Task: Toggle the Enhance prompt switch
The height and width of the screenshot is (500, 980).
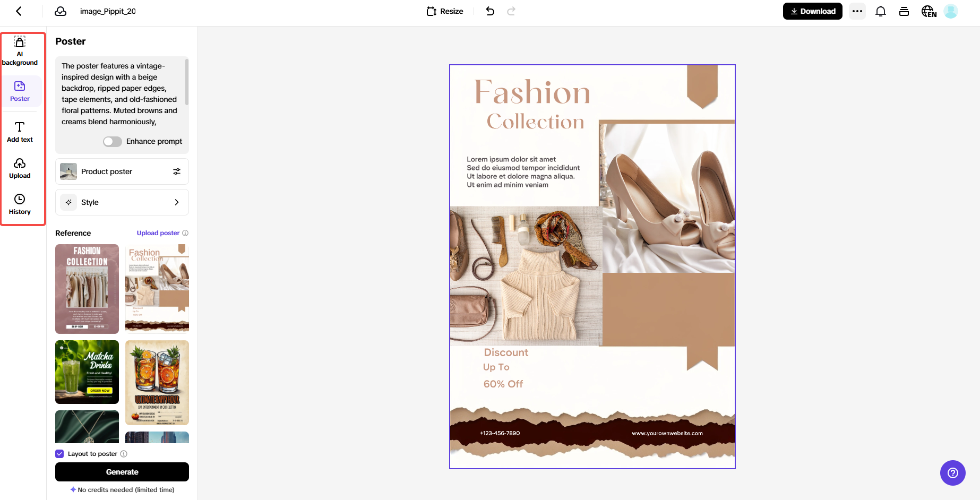Action: tap(113, 141)
